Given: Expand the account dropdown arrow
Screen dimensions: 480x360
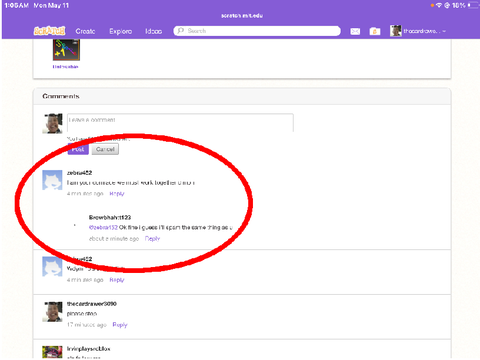Looking at the screenshot, I should click(x=444, y=31).
